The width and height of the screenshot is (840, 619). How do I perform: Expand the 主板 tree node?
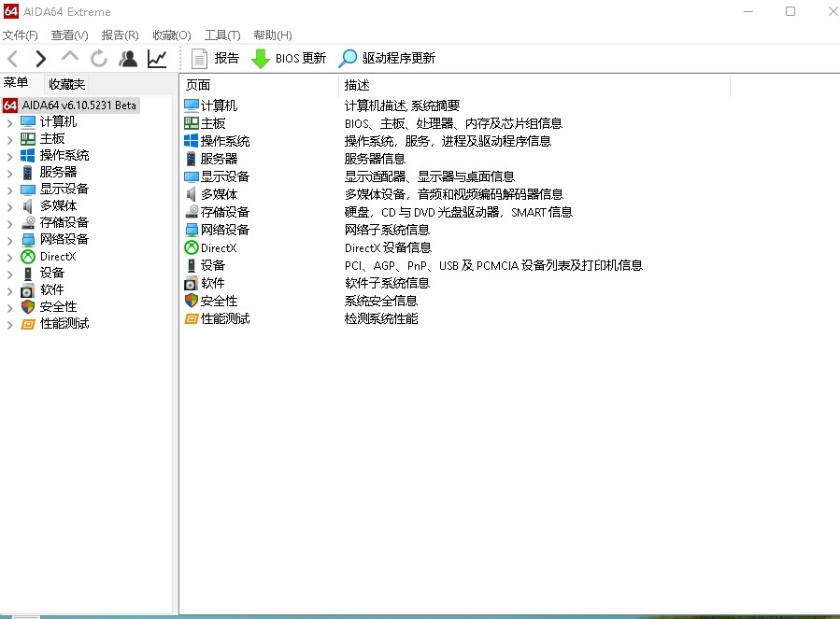[9, 139]
